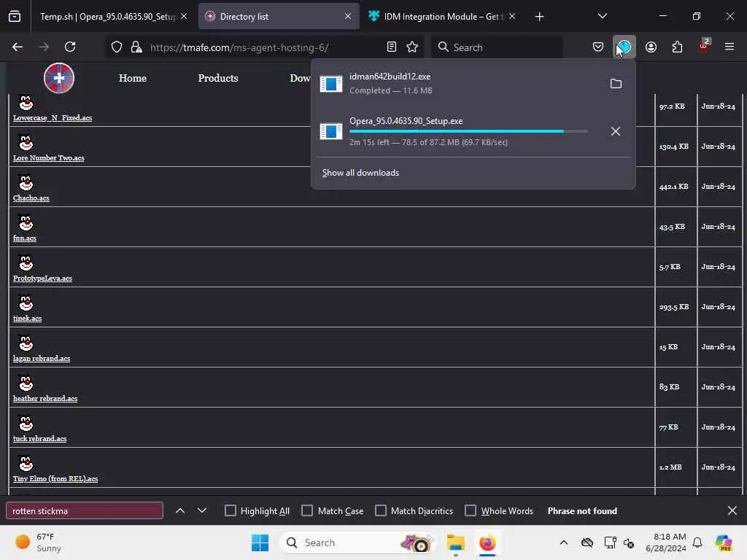
Task: Open Lowercase_N_Fixed.acs file link
Action: 53,118
